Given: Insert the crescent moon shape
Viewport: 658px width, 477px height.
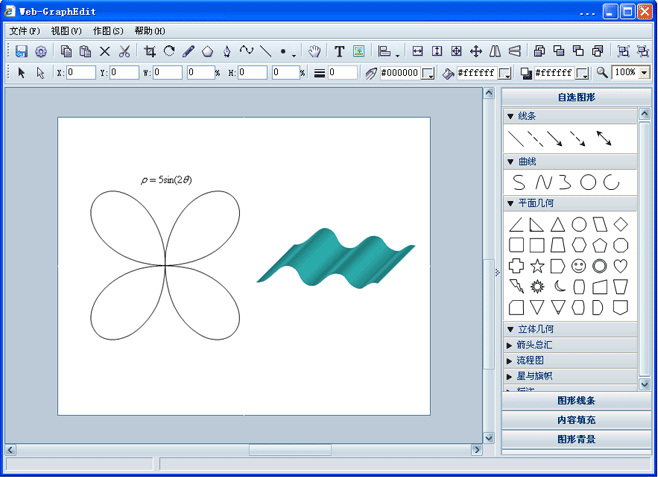Looking at the screenshot, I should tap(559, 287).
